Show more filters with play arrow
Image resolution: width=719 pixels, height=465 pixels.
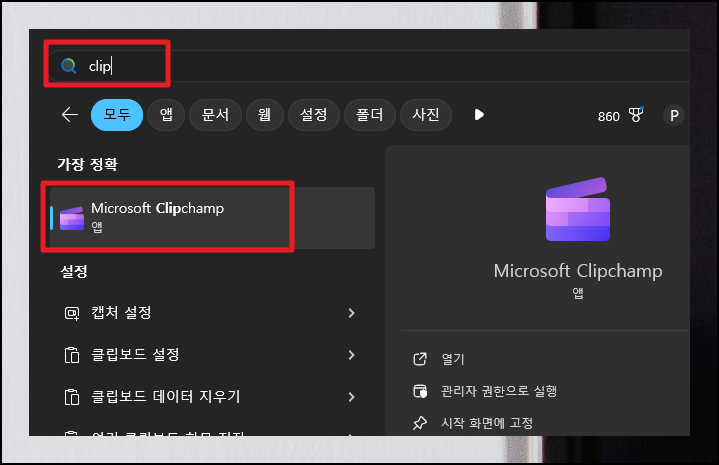479,115
